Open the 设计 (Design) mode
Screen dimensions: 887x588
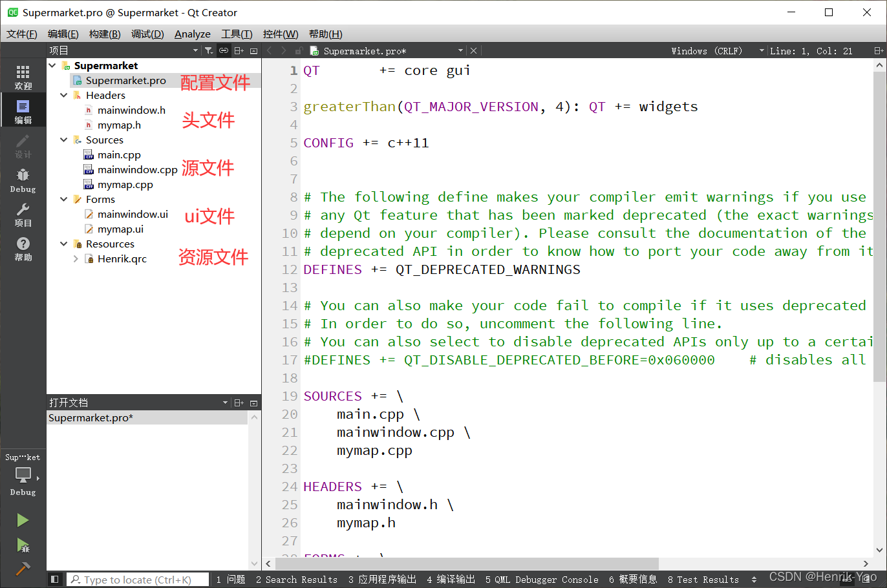[x=23, y=145]
